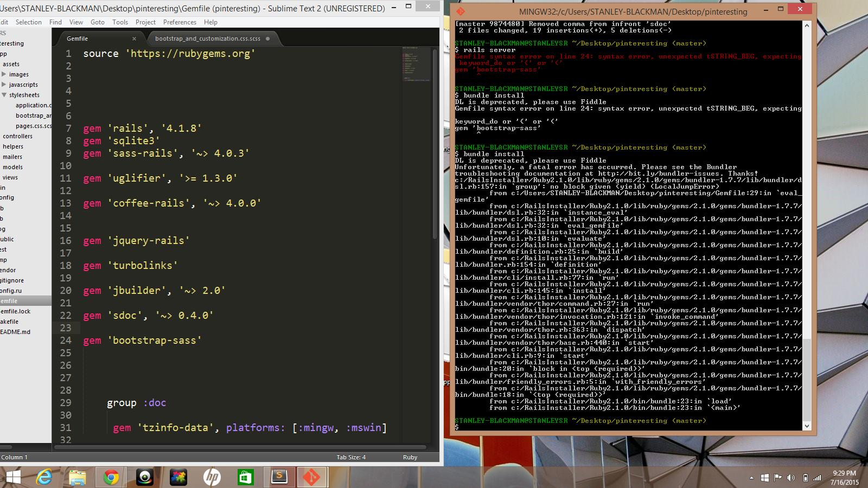
Task: Open the webcam app taskbar icon
Action: [x=145, y=478]
